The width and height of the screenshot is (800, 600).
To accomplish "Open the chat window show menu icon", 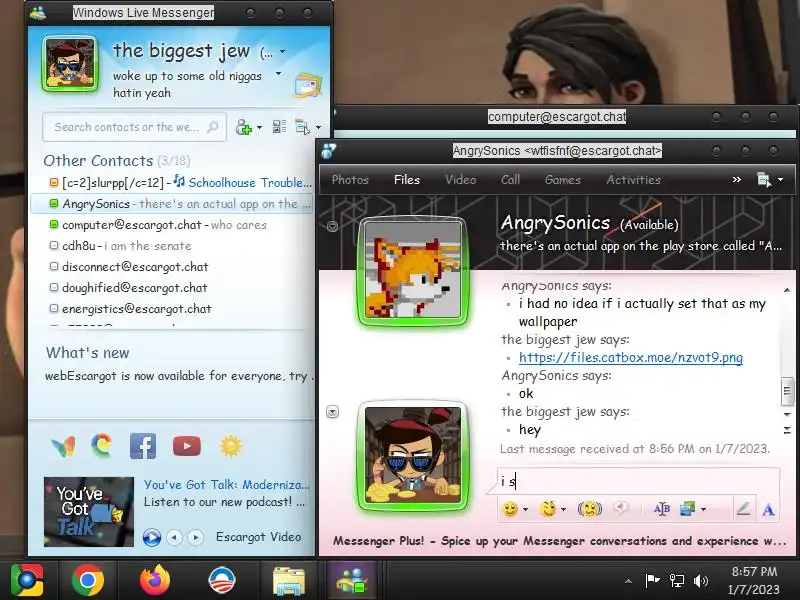I will click(764, 180).
